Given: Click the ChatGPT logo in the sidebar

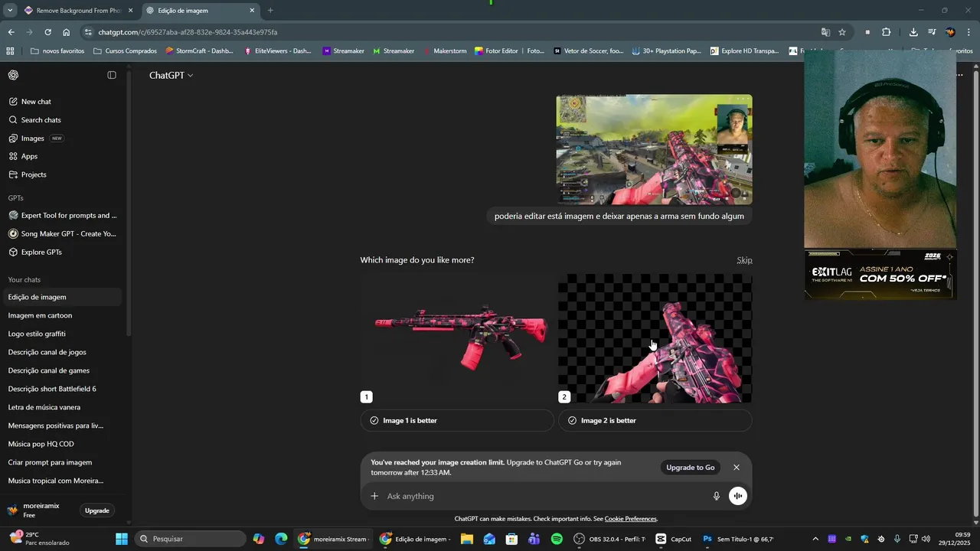Looking at the screenshot, I should (x=14, y=75).
